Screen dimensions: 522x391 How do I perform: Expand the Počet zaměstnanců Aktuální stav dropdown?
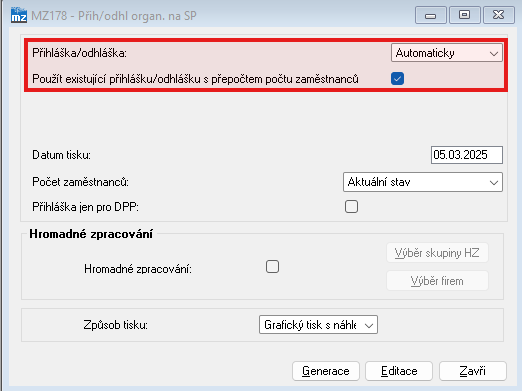click(423, 182)
